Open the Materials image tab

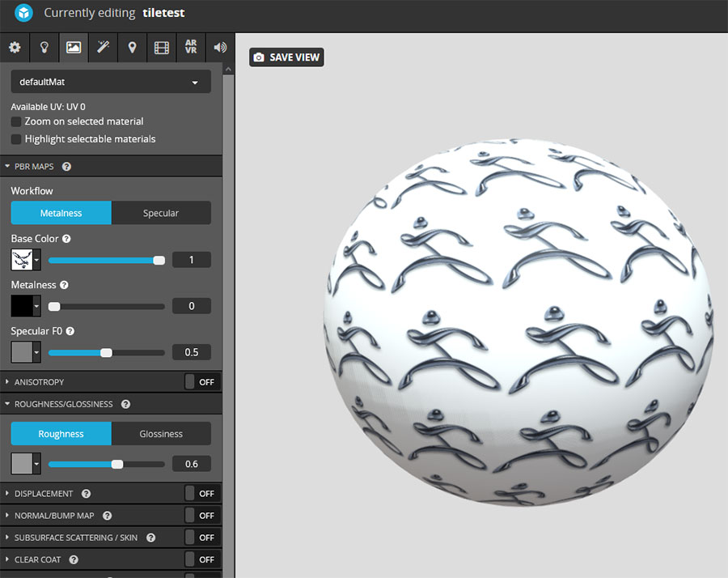coord(74,48)
